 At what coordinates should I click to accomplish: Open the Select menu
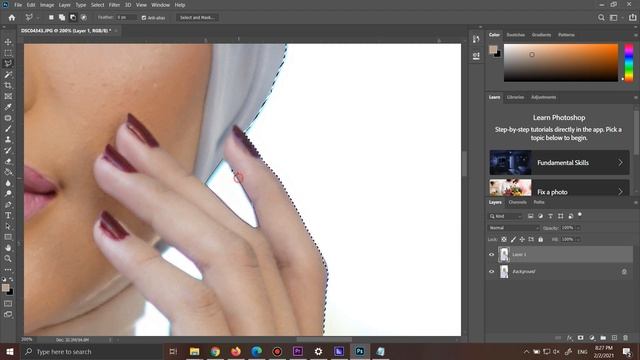click(x=98, y=5)
